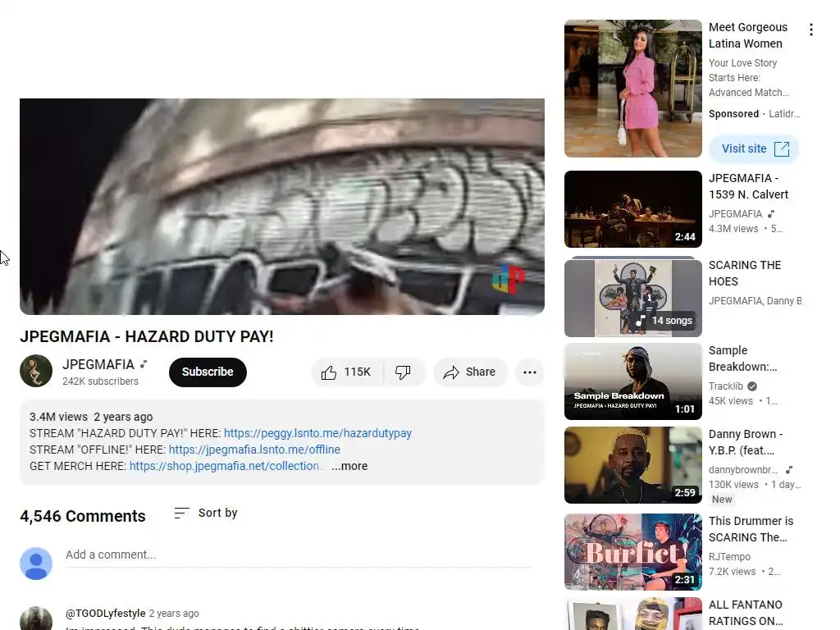Open the sponsored ad options three-dot menu
The width and height of the screenshot is (840, 630).
click(811, 30)
